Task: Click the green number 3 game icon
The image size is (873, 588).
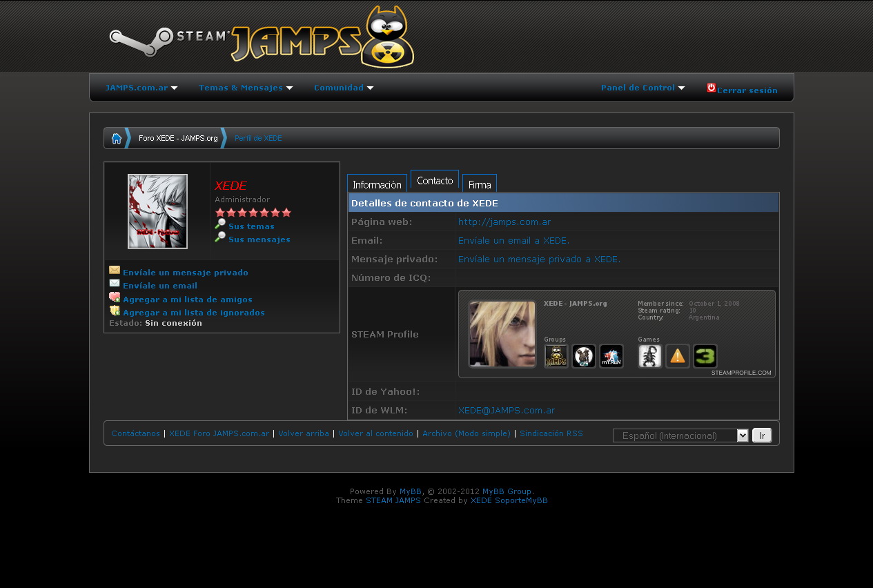Action: [705, 356]
